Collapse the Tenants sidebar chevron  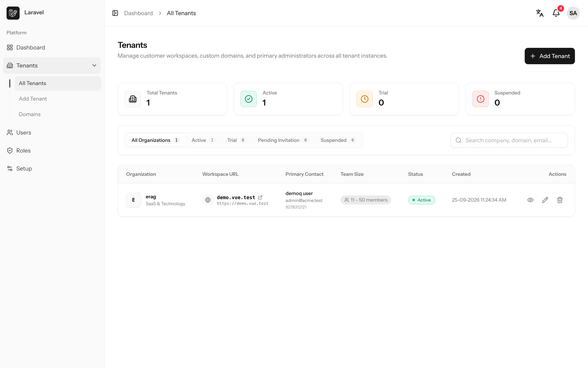(x=94, y=65)
